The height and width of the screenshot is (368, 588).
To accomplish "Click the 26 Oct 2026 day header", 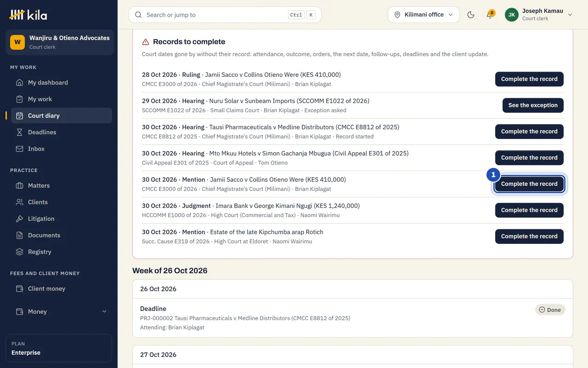I will [x=353, y=289].
